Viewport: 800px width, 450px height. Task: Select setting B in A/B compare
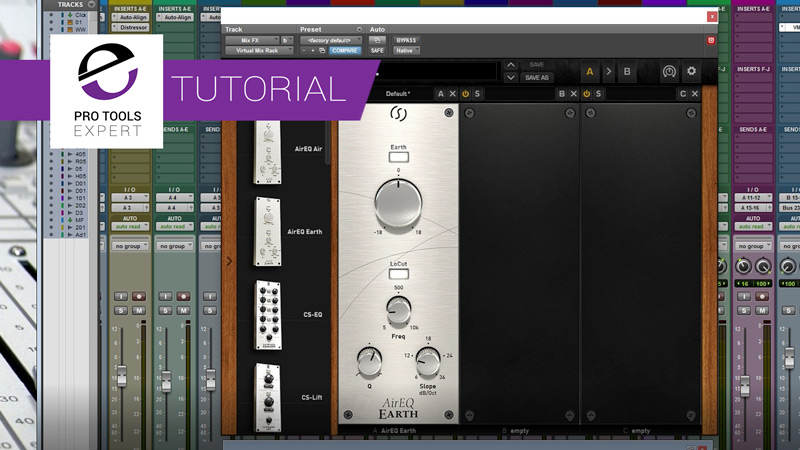(x=627, y=72)
